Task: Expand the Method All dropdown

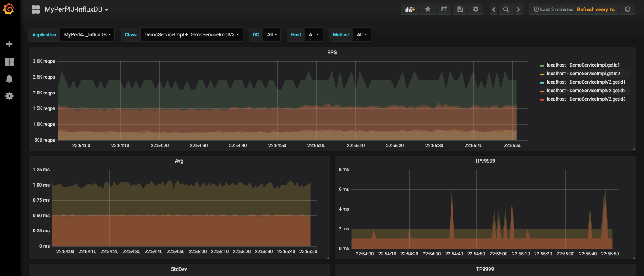Action: [362, 35]
